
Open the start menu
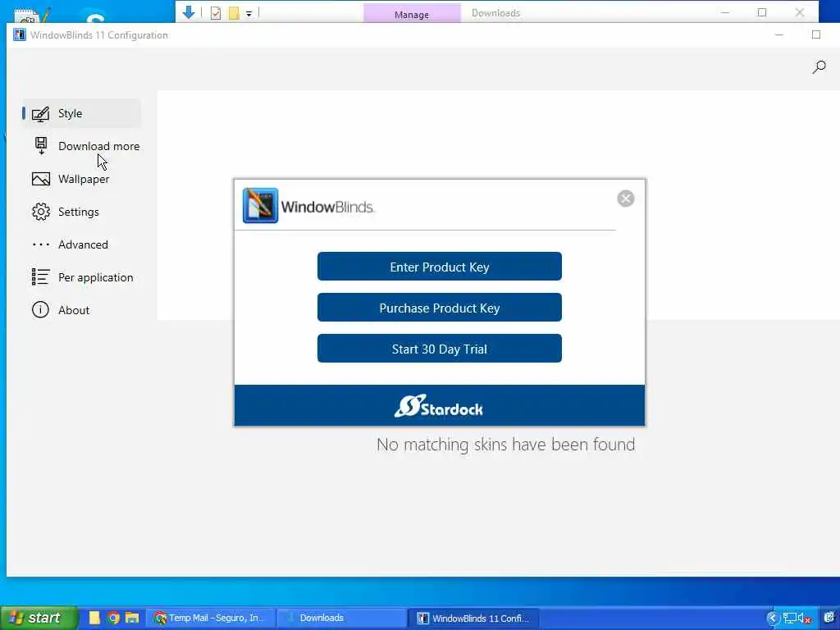tap(39, 618)
